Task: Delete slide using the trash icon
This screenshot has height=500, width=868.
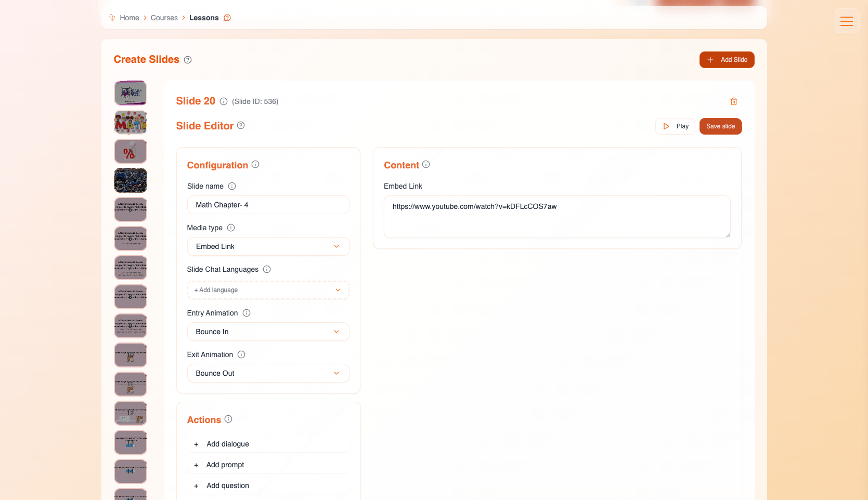Action: tap(734, 101)
